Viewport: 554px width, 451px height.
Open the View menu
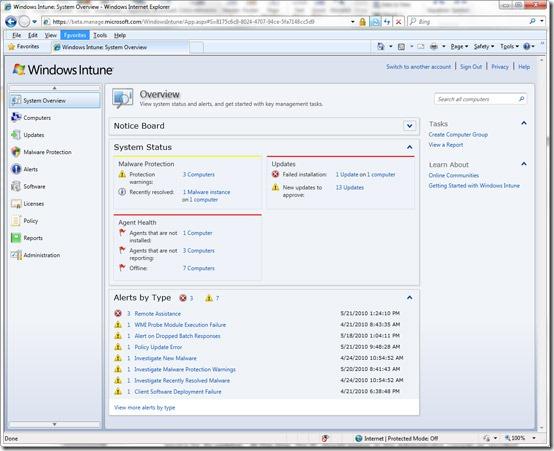[x=51, y=35]
